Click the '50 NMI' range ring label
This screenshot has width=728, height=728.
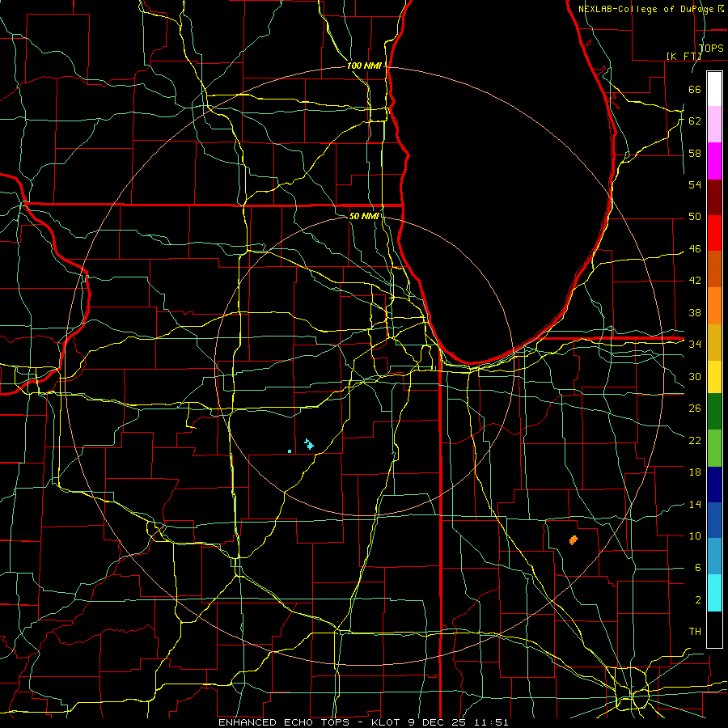click(x=365, y=216)
